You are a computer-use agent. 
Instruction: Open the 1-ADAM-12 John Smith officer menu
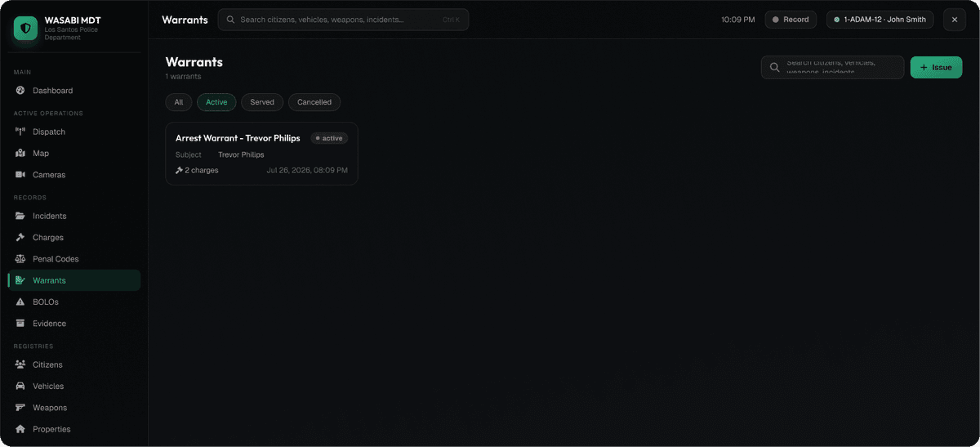(x=880, y=20)
